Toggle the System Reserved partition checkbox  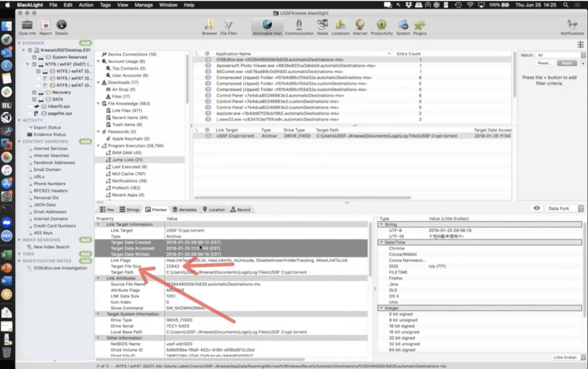[x=34, y=57]
